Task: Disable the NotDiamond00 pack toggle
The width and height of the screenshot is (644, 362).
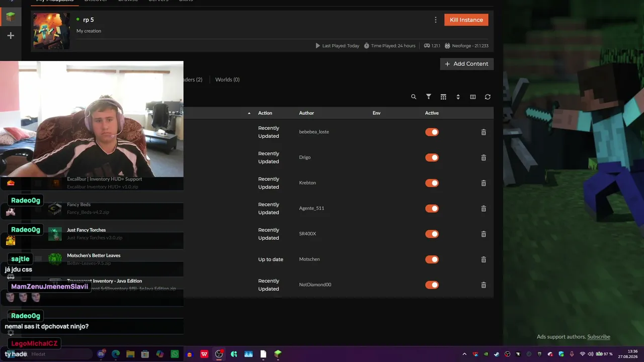Action: point(432,285)
